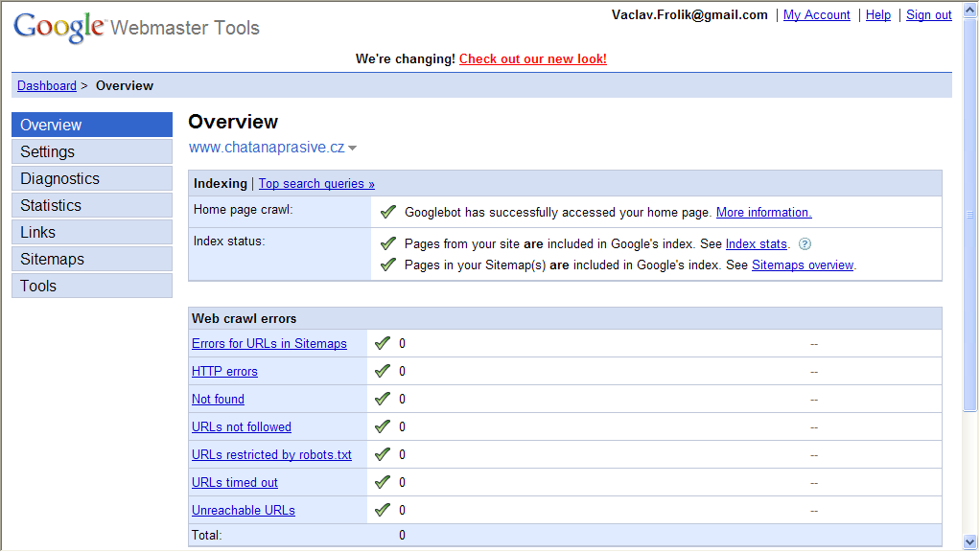Open 'Check out our new look!' link
This screenshot has width=980, height=552.
pos(532,58)
